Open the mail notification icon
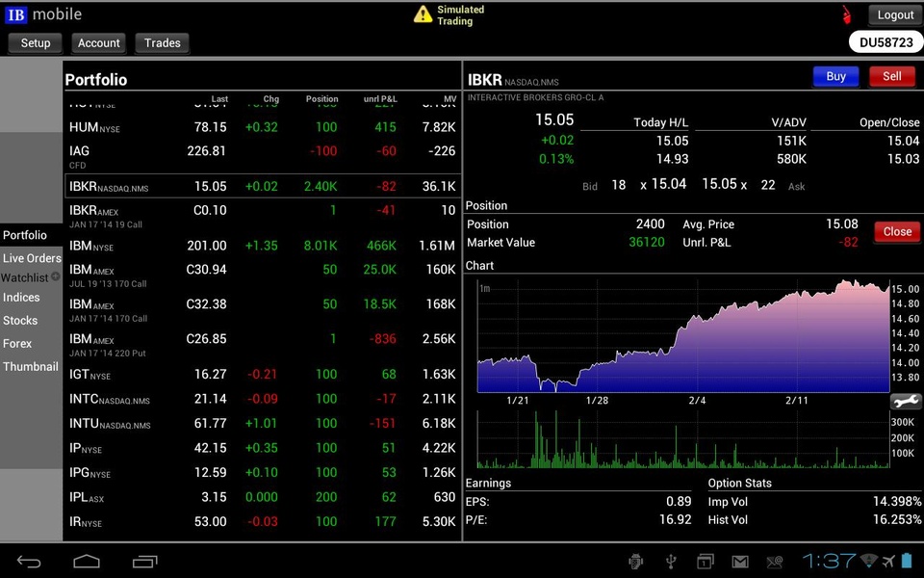 740,562
